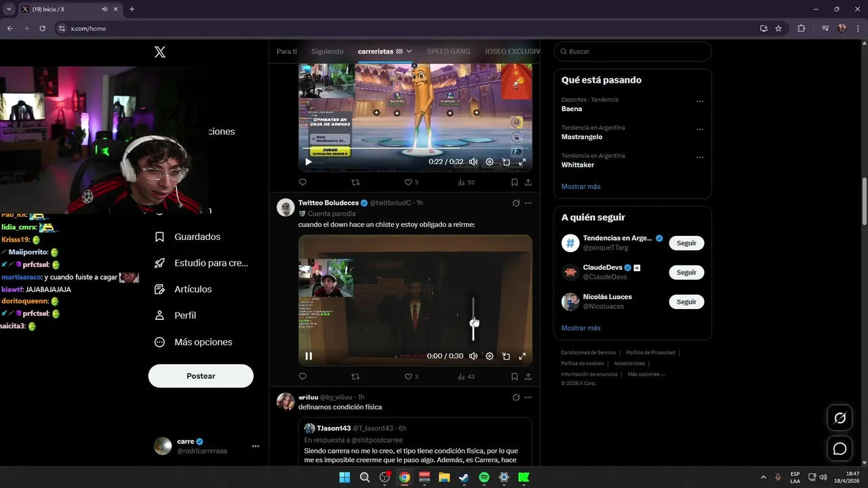Follow Nicolás Luaces account

click(x=686, y=302)
